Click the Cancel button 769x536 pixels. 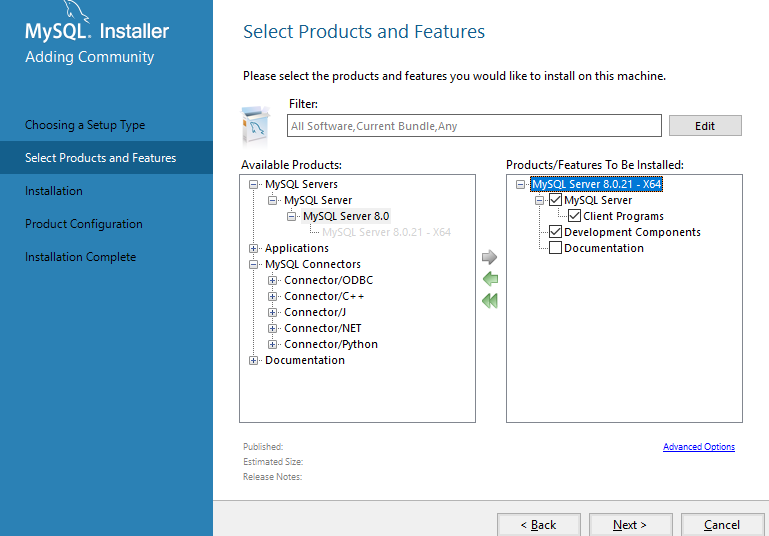tap(722, 524)
